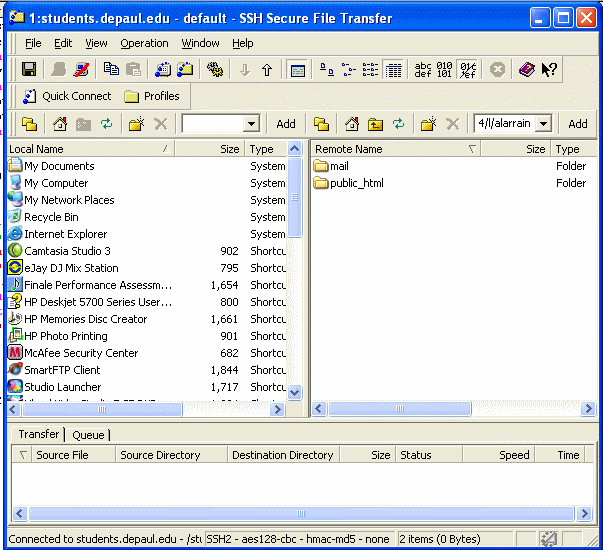603x550 pixels.
Task: Open the Settings gear icon
Action: pyautogui.click(x=215, y=69)
